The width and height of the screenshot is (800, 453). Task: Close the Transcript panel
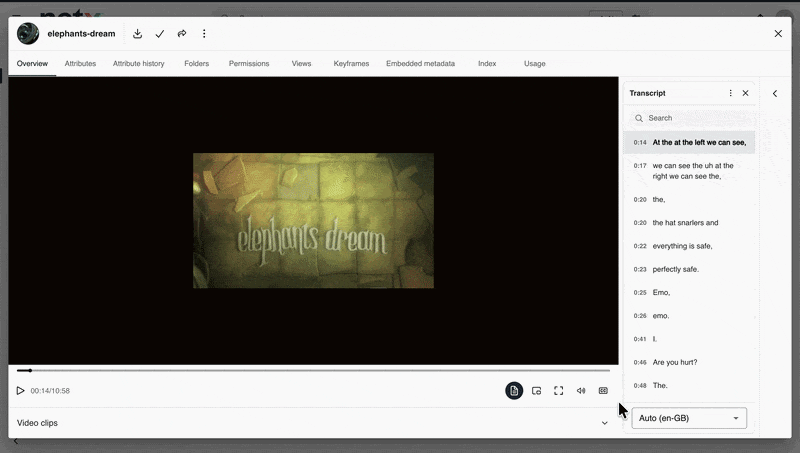point(745,93)
